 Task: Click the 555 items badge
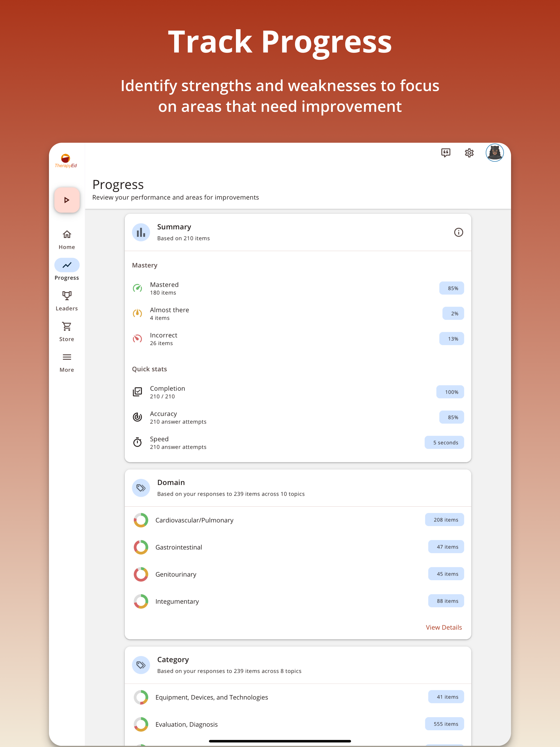pos(445,724)
